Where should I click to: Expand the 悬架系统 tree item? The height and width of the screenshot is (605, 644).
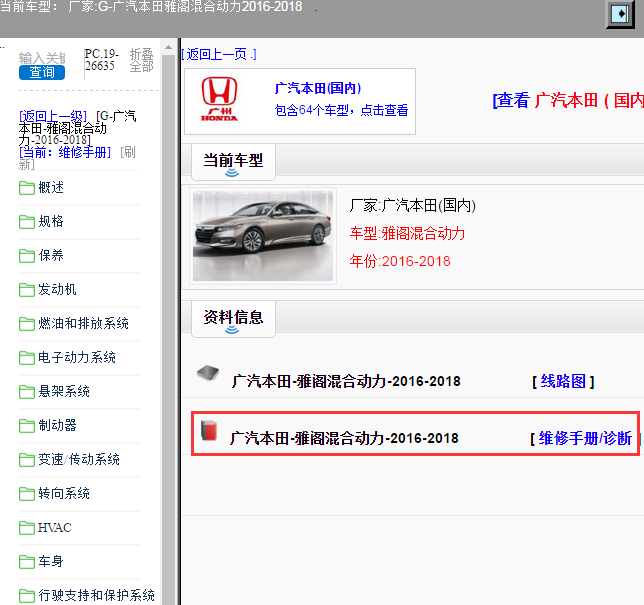64,391
